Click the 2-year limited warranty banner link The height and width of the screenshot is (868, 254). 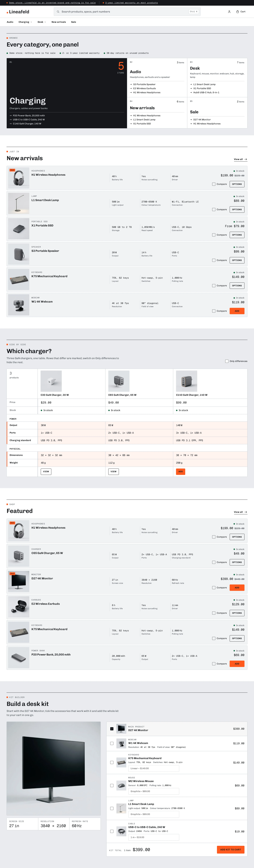point(132,3)
